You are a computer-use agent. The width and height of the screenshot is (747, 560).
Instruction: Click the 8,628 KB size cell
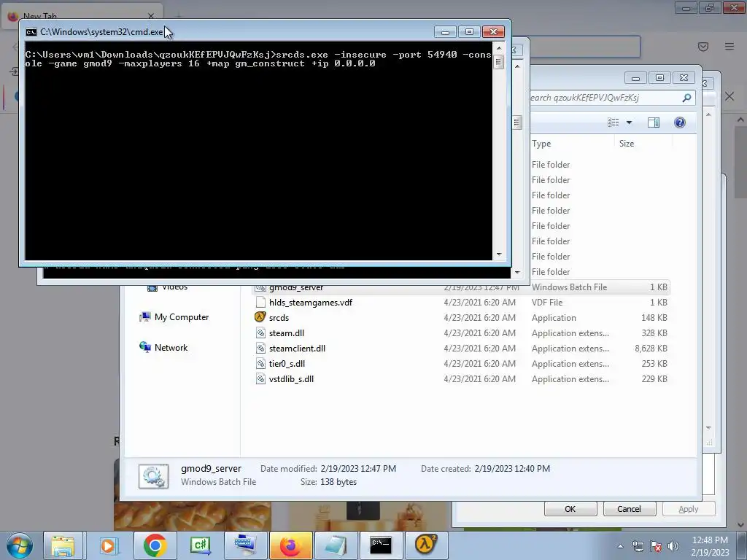tap(651, 348)
